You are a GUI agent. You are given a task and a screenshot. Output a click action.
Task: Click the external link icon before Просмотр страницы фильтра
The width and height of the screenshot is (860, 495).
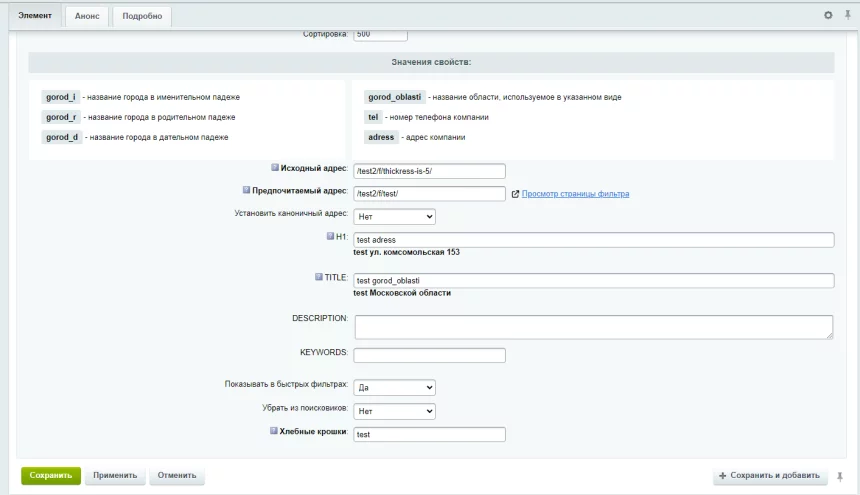click(515, 194)
